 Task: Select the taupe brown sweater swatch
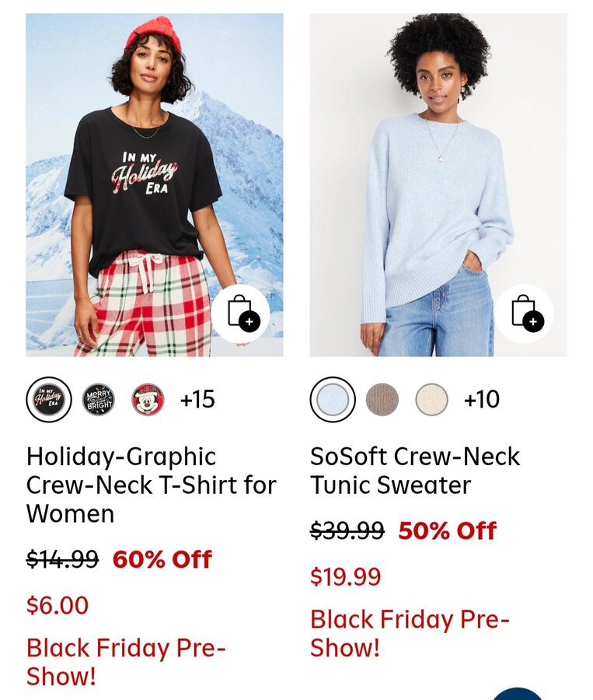(x=382, y=399)
